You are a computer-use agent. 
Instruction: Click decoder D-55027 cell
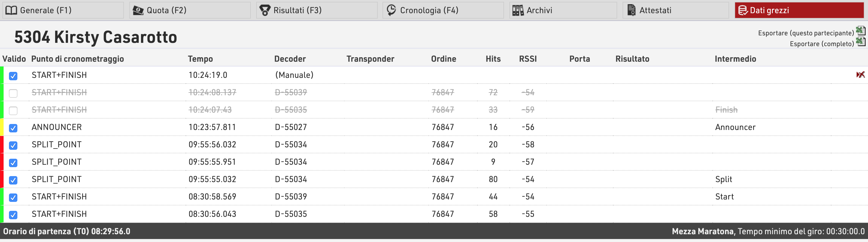click(291, 127)
